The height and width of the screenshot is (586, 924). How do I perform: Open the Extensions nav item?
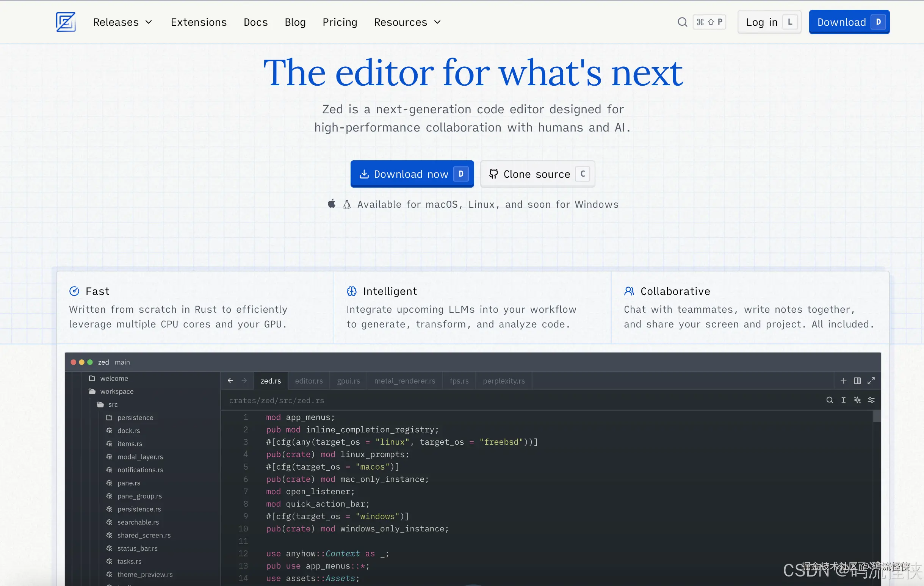click(198, 22)
